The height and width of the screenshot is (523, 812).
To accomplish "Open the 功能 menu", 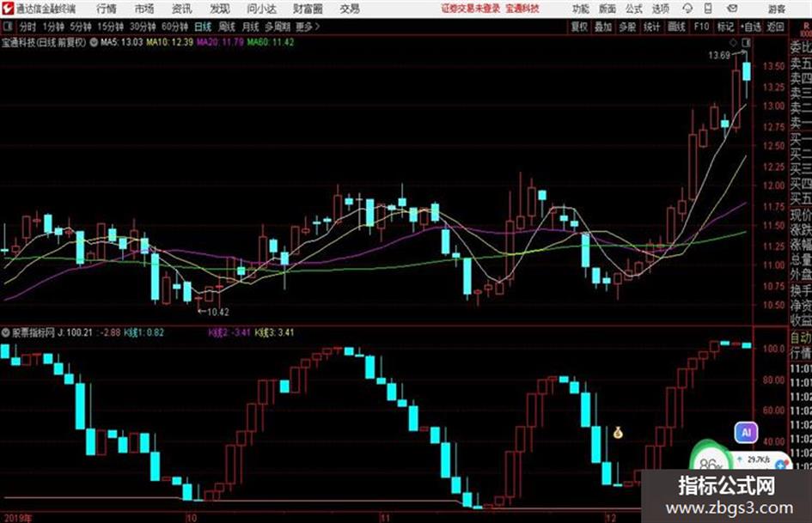I will coord(581,9).
